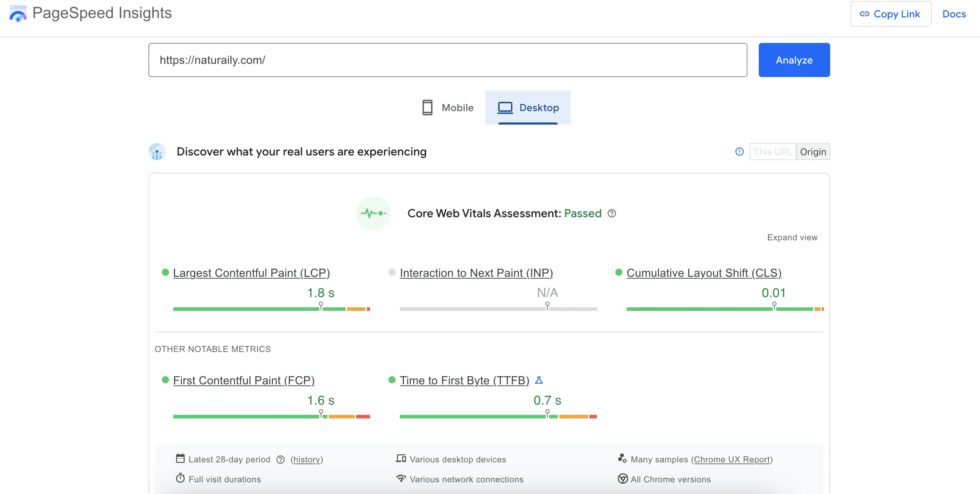
Task: Click the 'Discover what your real users are experiencing' heading
Action: coord(301,152)
